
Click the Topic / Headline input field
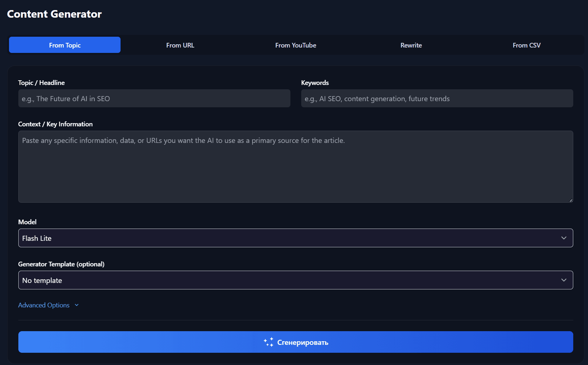tap(154, 98)
